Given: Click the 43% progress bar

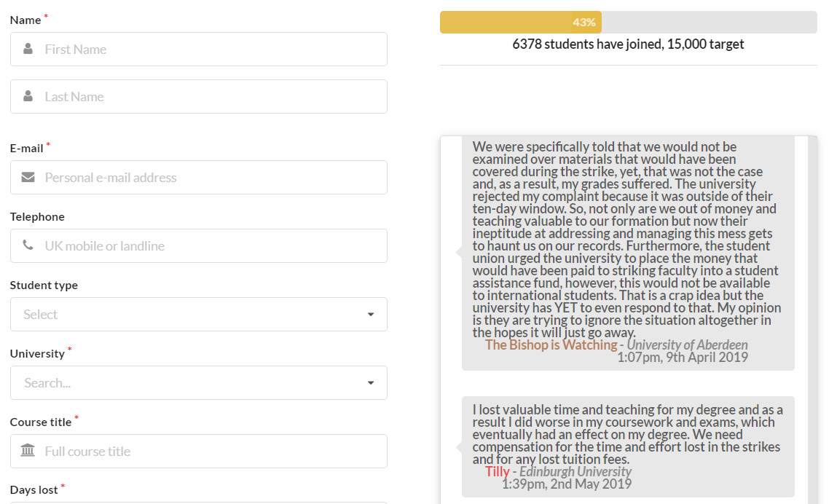Looking at the screenshot, I should point(628,23).
